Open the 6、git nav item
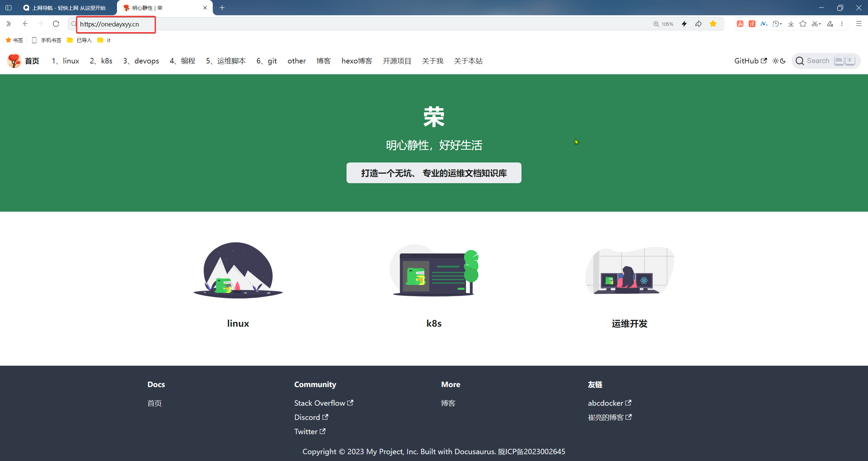Screen dimensions: 868x461 pyautogui.click(x=267, y=61)
